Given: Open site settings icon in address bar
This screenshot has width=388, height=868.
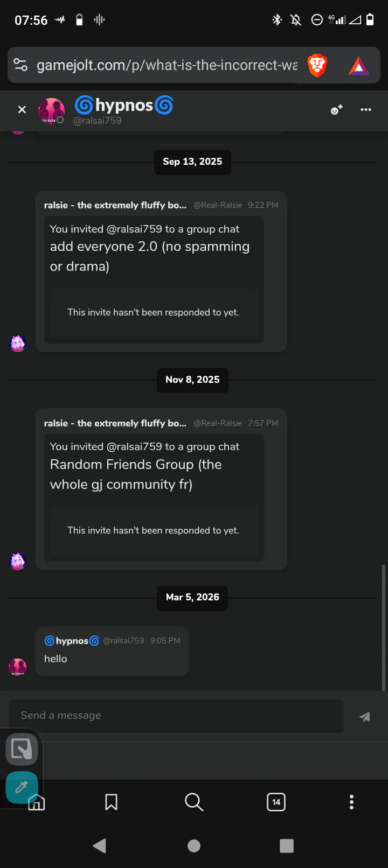Looking at the screenshot, I should click(20, 65).
